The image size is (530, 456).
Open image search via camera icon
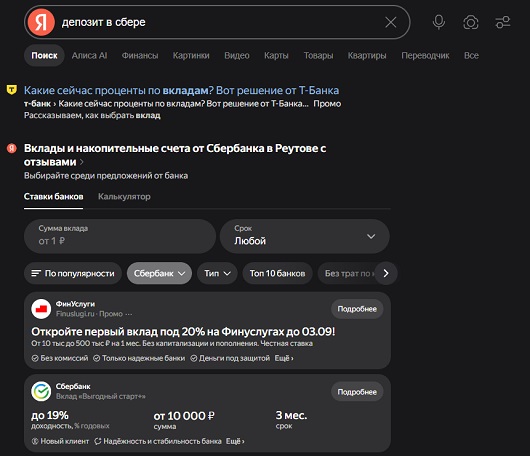(x=471, y=23)
